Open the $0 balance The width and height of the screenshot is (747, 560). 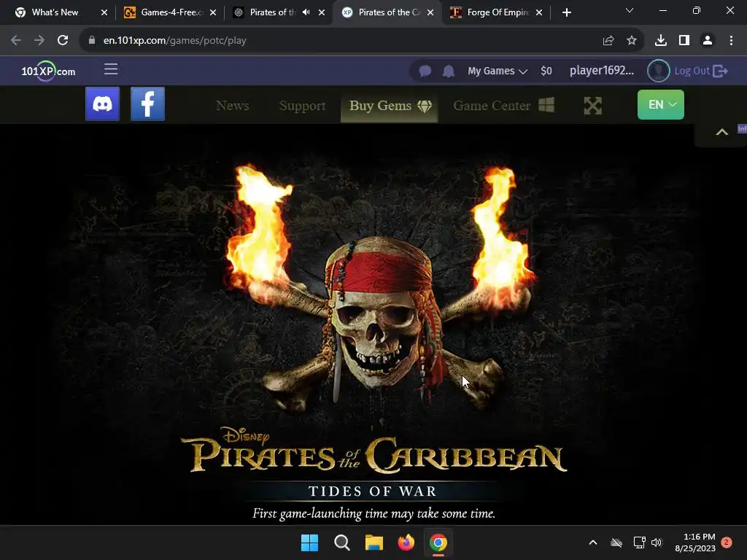click(546, 71)
